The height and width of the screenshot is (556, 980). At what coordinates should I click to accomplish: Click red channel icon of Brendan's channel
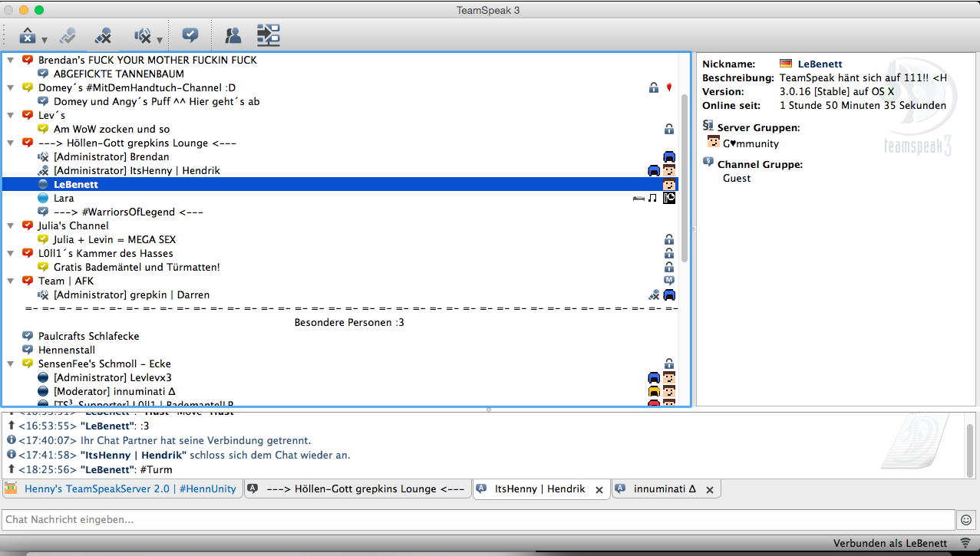(x=28, y=60)
